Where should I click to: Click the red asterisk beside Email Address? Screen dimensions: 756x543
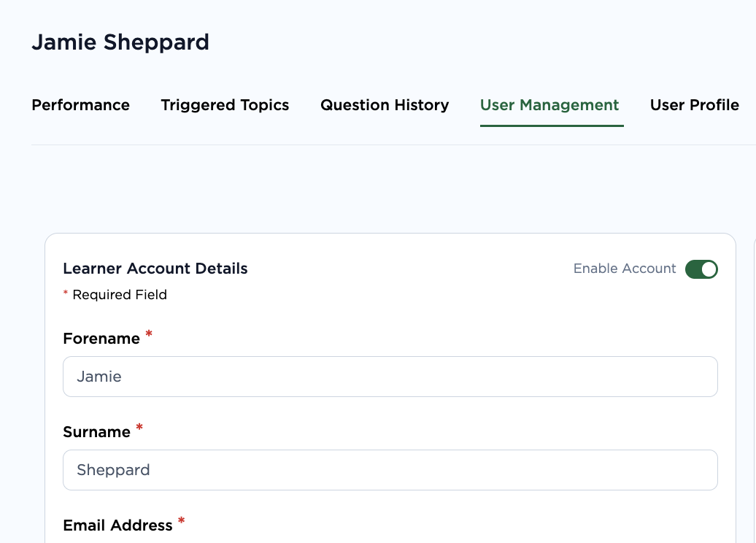[182, 522]
